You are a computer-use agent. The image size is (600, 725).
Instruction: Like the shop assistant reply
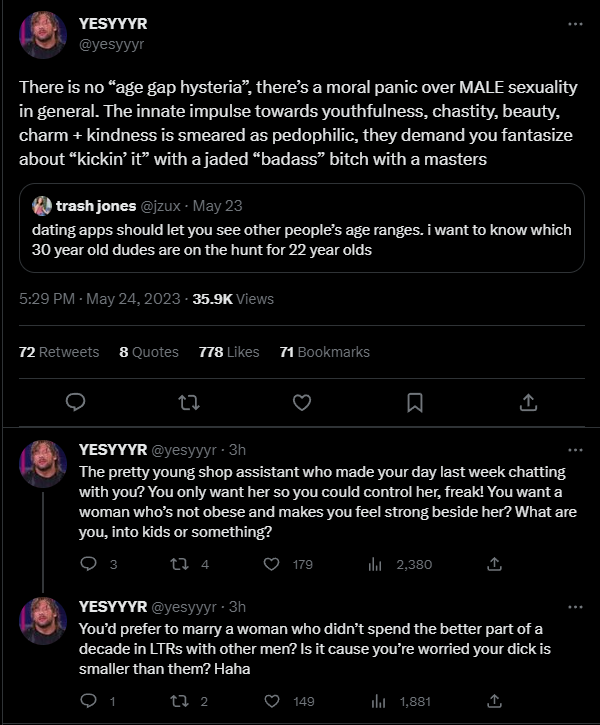tap(270, 564)
